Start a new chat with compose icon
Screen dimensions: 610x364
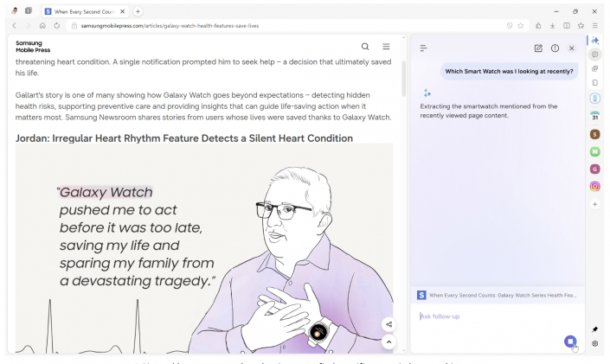pos(538,48)
